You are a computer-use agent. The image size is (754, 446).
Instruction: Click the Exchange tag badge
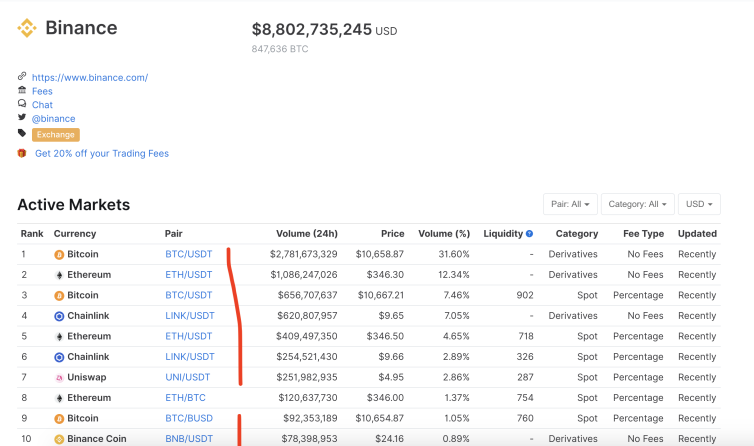click(56, 135)
